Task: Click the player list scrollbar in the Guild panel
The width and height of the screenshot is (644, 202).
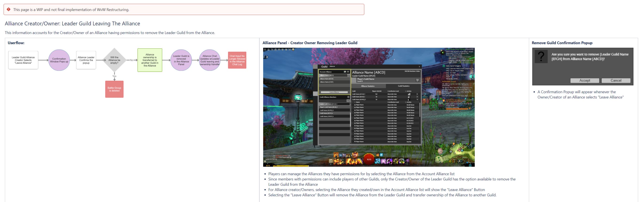Action: [420, 110]
